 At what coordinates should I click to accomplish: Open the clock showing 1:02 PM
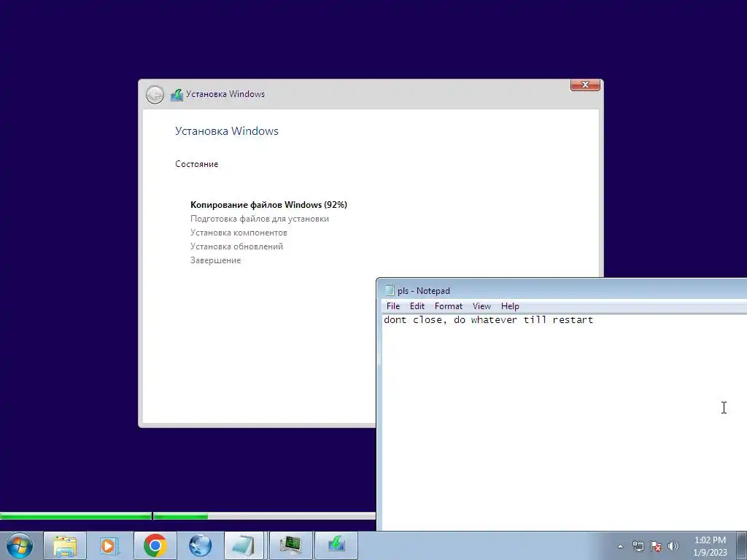(x=710, y=546)
